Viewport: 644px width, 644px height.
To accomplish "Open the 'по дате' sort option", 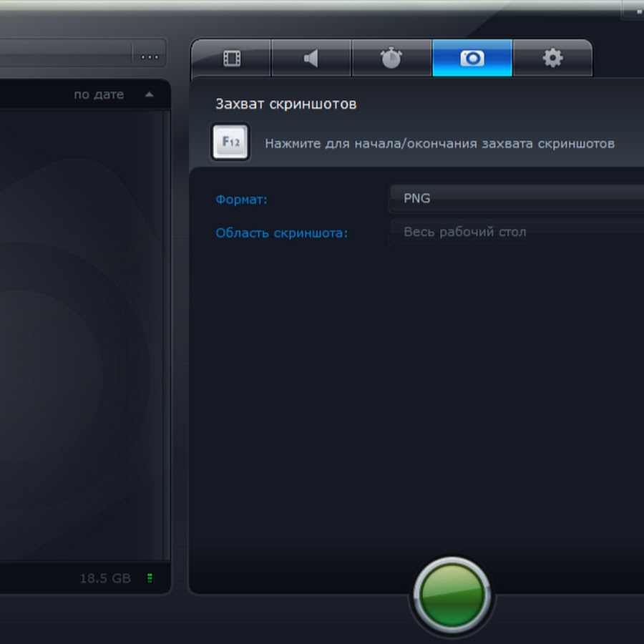I will pyautogui.click(x=99, y=94).
